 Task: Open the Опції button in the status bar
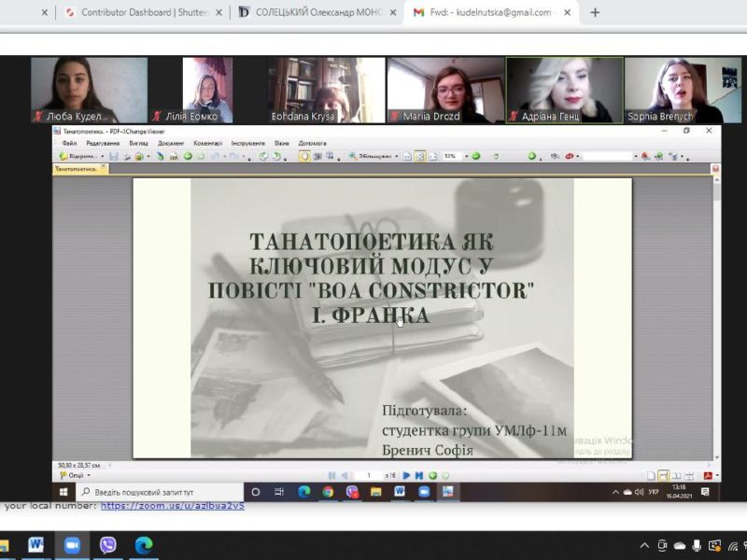[x=72, y=476]
